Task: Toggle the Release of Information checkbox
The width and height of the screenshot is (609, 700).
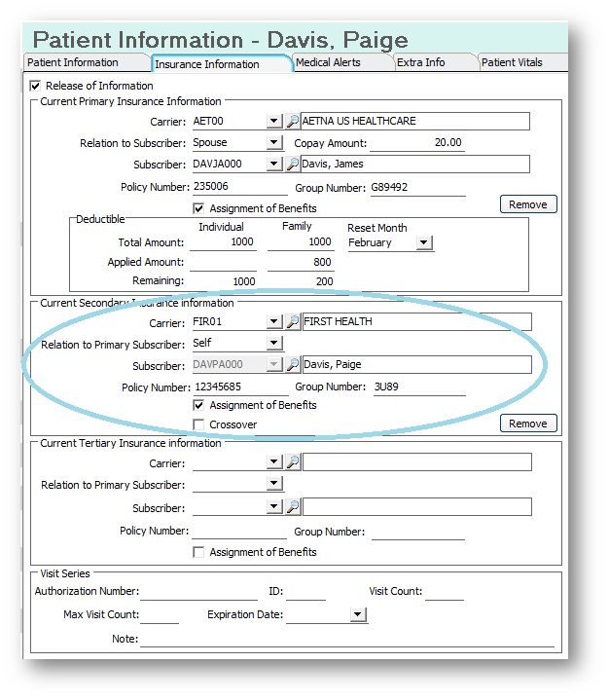Action: click(37, 86)
